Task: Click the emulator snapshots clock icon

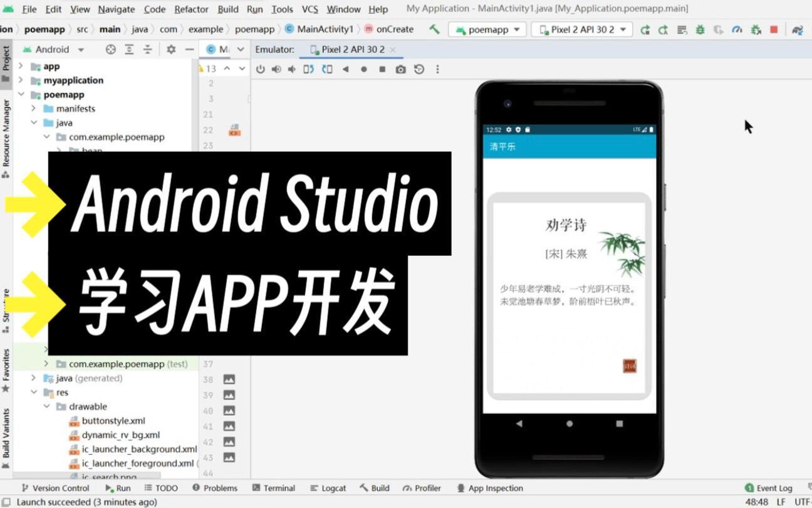Action: [419, 70]
